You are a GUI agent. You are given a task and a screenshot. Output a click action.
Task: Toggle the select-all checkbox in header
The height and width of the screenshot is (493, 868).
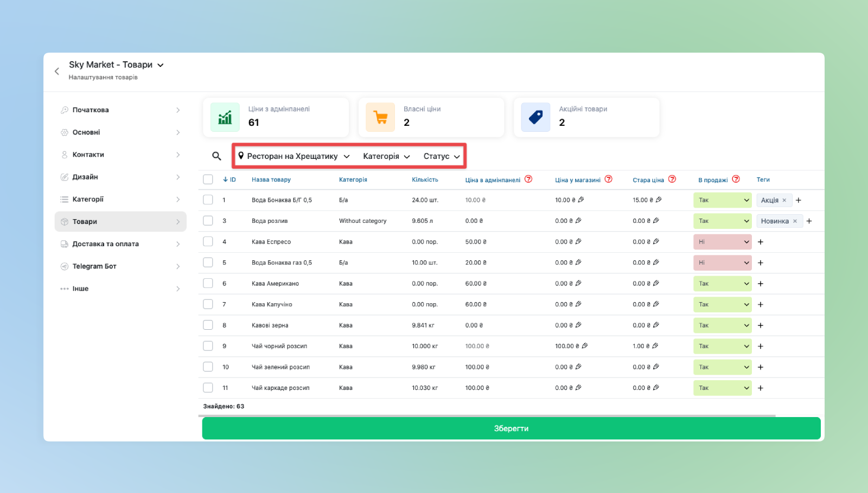[x=208, y=180]
